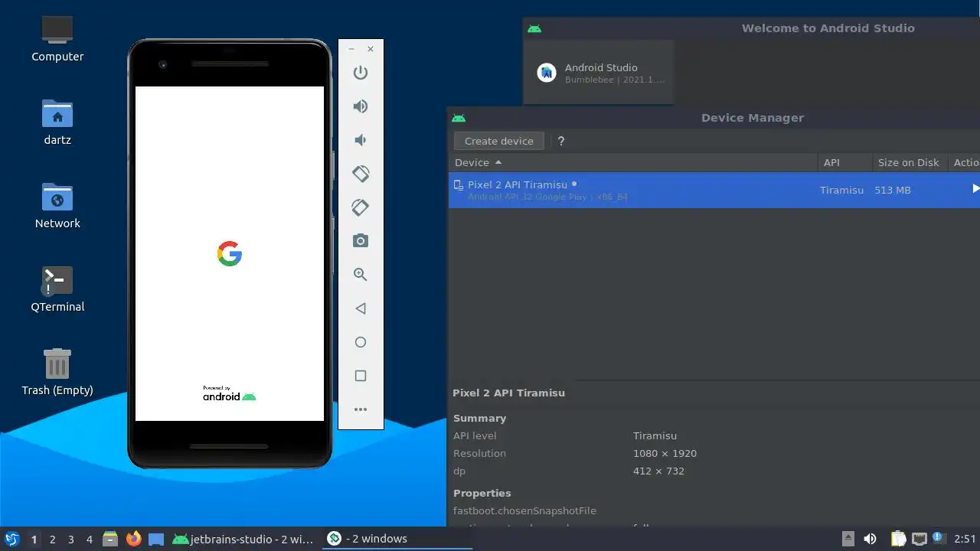Focus the jetbrains-studio taskbar entry
Viewport: 980px width, 551px height.
[x=243, y=539]
